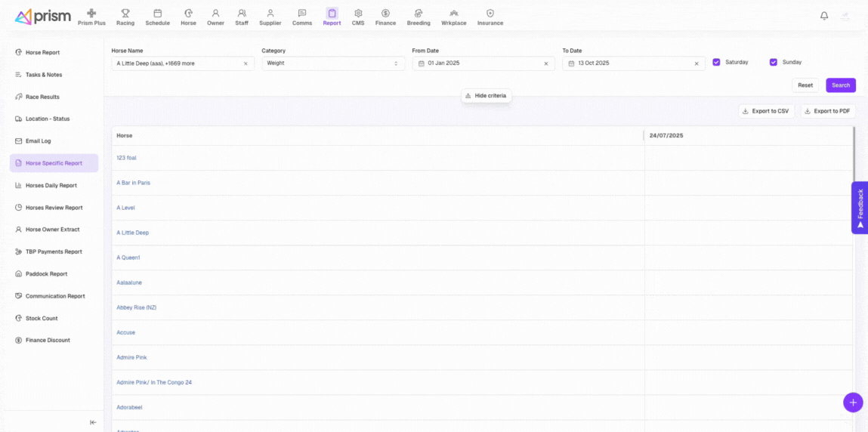Open the Breeding module icon
The height and width of the screenshot is (432, 868).
click(419, 14)
